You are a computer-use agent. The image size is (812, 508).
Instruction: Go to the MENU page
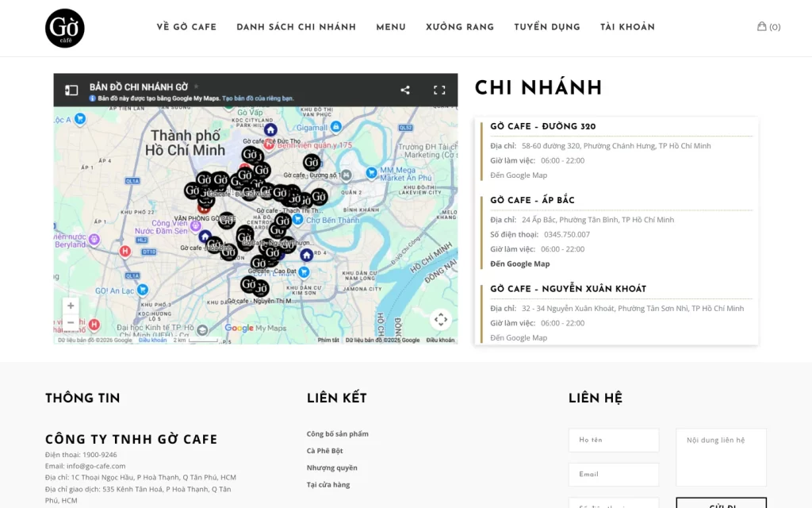point(391,27)
